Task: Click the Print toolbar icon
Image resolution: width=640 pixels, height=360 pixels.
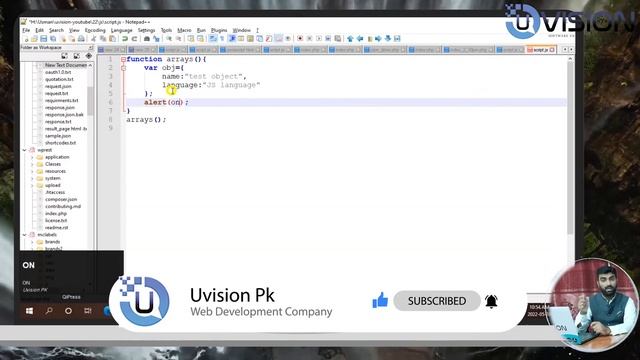Action: [x=81, y=39]
